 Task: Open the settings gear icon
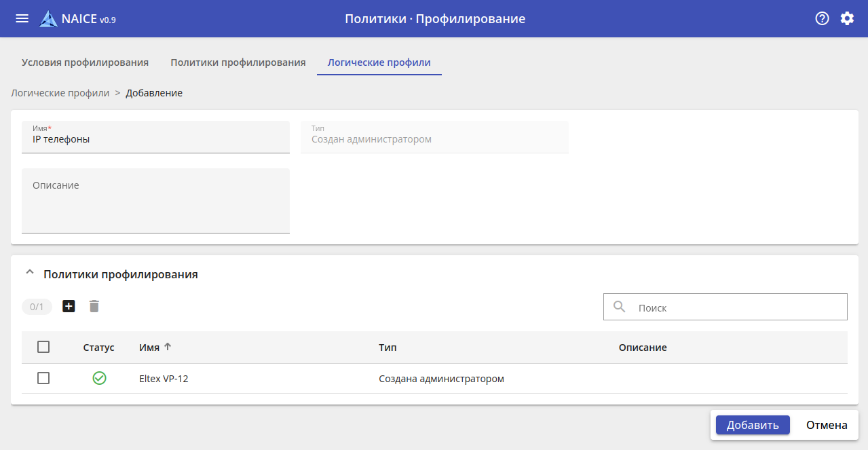847,18
